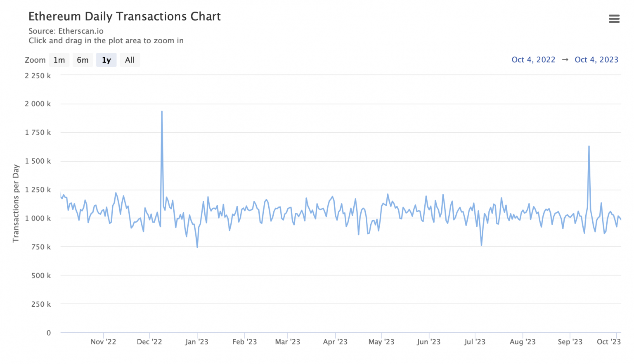Screen dimensions: 634x364
Task: Edit the end date Oct 4, 2023
Action: 596,60
